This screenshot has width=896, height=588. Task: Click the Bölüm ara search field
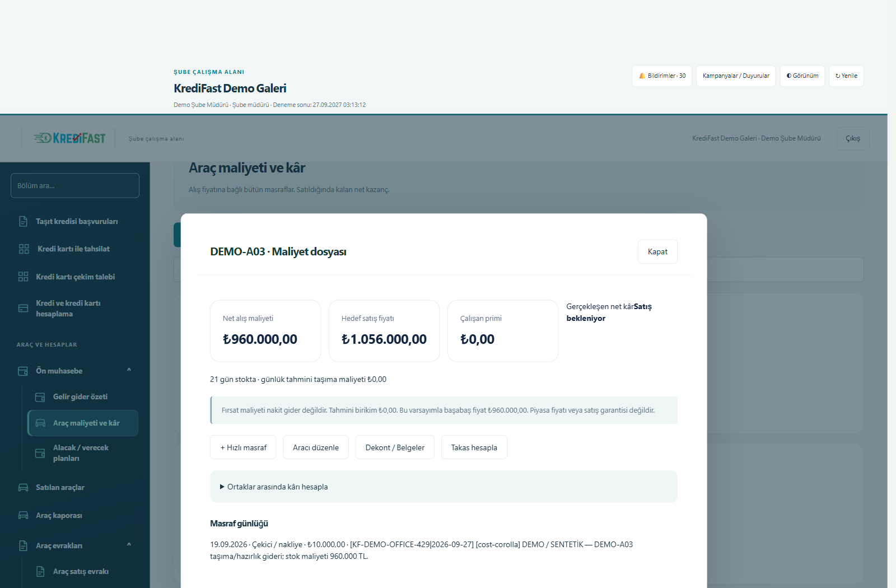click(75, 185)
